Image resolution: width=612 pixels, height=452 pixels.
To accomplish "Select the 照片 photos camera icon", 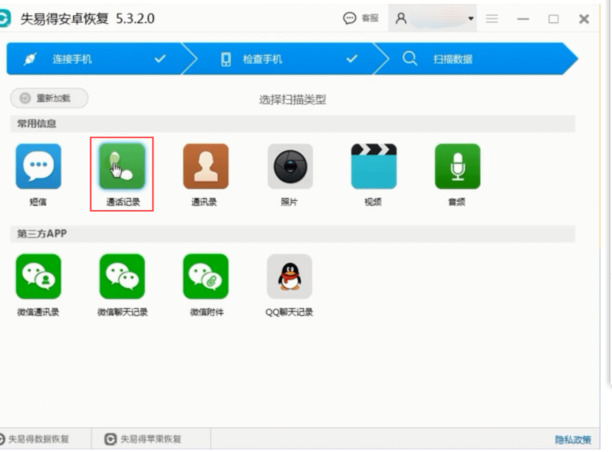I will coord(290,167).
